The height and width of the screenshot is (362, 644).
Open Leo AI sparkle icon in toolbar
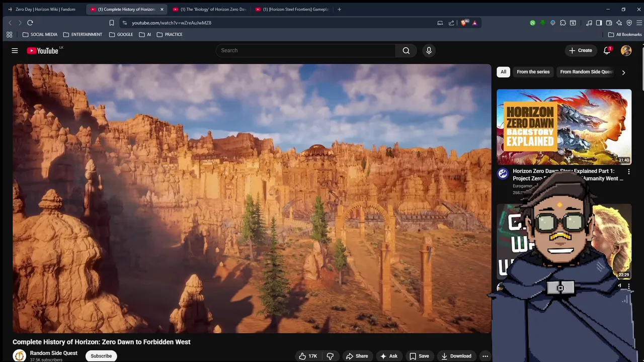619,23
